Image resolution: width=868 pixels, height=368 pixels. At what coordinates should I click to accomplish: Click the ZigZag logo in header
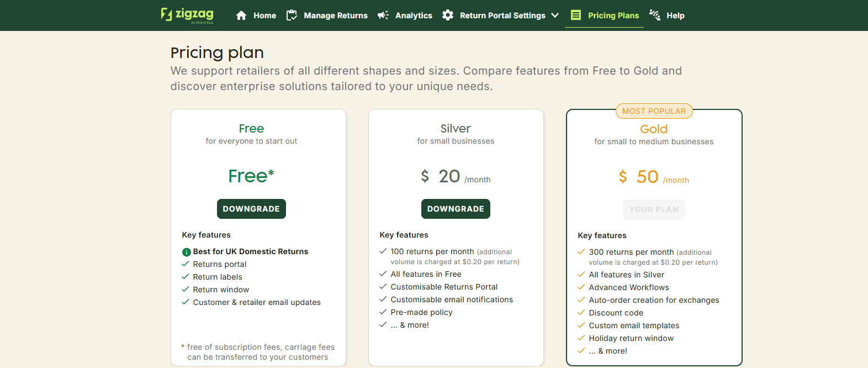[x=187, y=15]
